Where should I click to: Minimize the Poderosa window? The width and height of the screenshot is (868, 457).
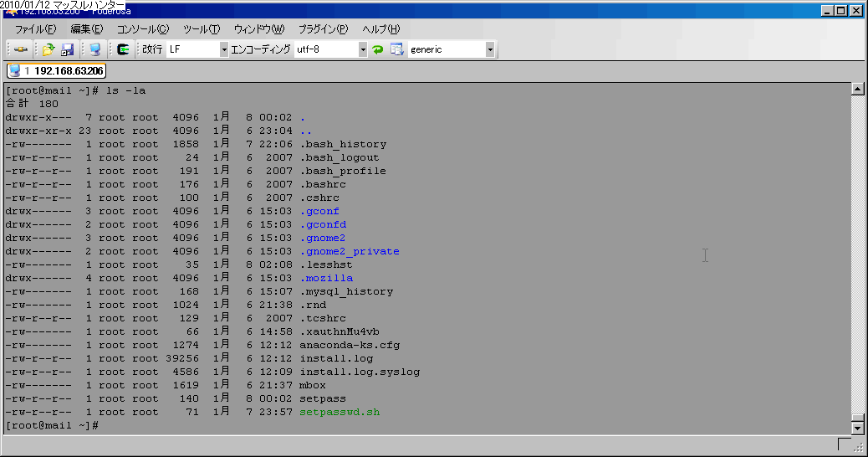point(827,11)
